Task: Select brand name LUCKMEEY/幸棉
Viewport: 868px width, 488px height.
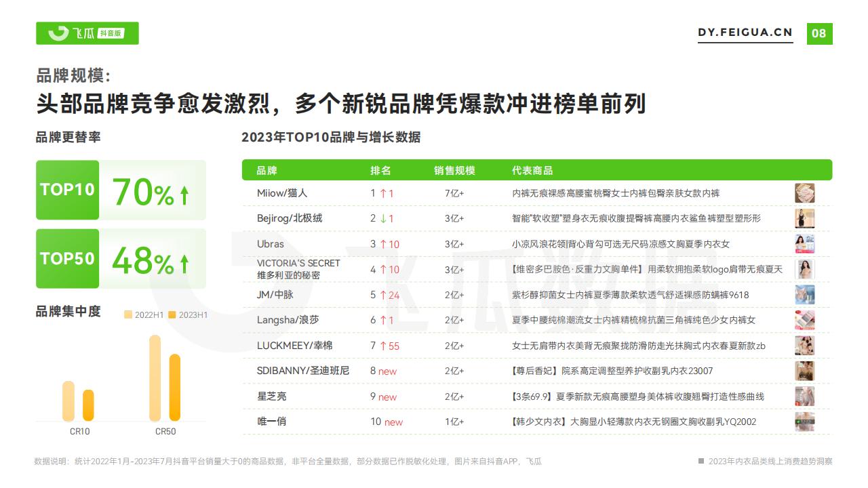Action: pos(294,346)
